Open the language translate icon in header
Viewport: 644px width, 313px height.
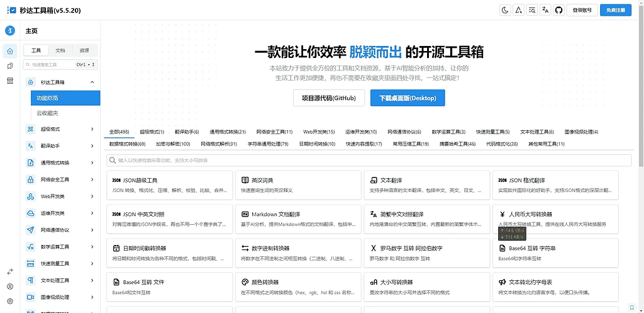(545, 10)
